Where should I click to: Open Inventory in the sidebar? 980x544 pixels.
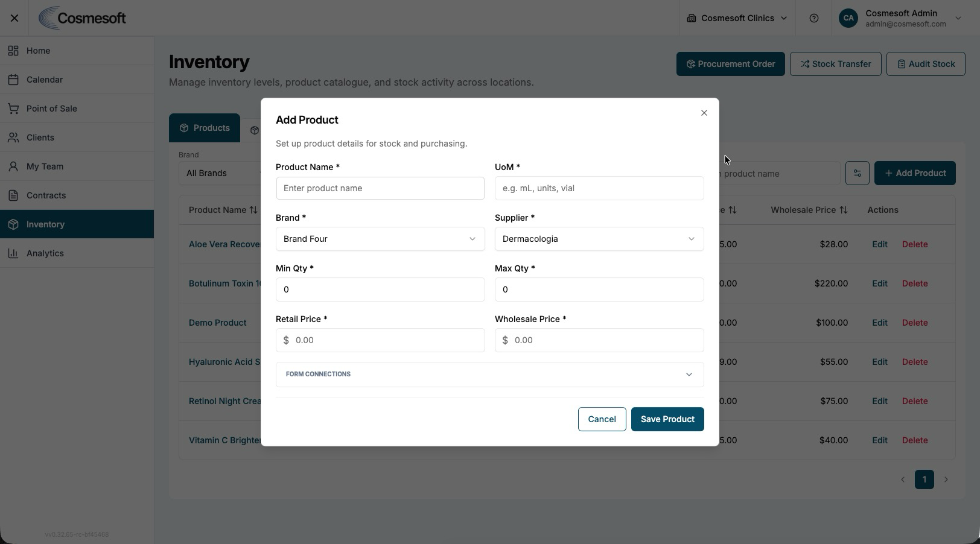coord(77,224)
